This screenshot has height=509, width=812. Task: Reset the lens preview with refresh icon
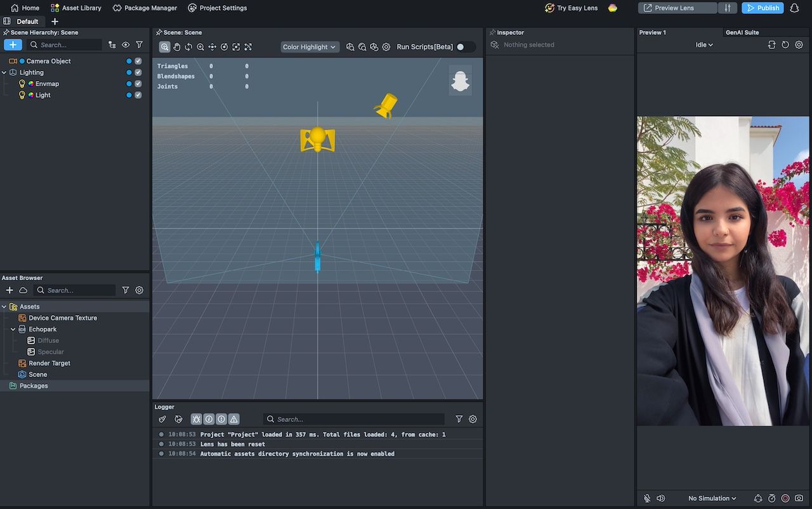point(785,45)
